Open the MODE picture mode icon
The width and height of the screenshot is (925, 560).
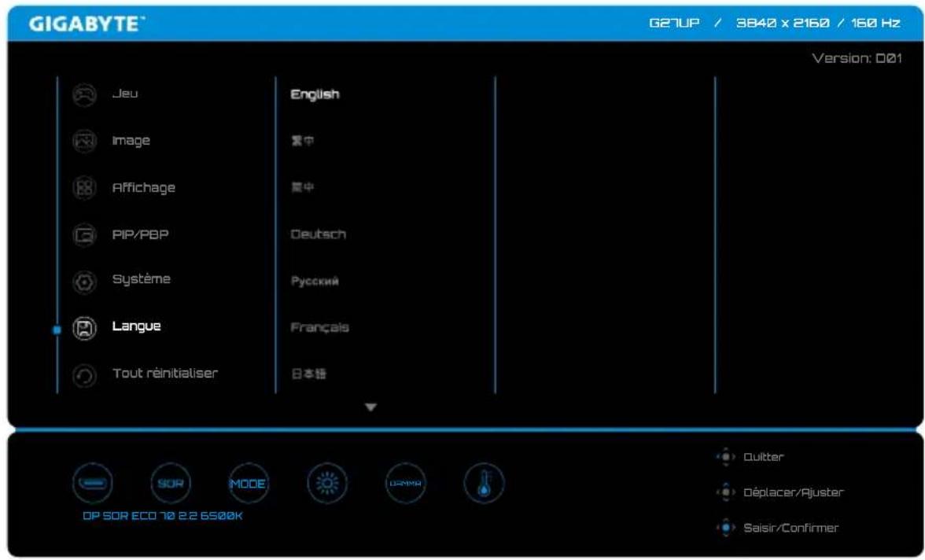(249, 483)
